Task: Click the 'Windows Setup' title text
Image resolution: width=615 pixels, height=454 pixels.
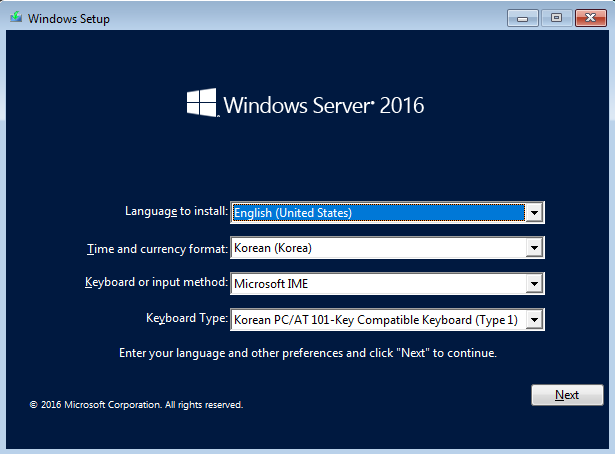Action: pos(69,19)
